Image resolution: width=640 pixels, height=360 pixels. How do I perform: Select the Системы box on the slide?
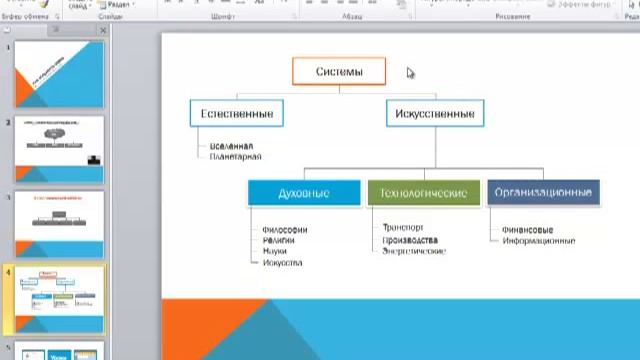tap(339, 71)
